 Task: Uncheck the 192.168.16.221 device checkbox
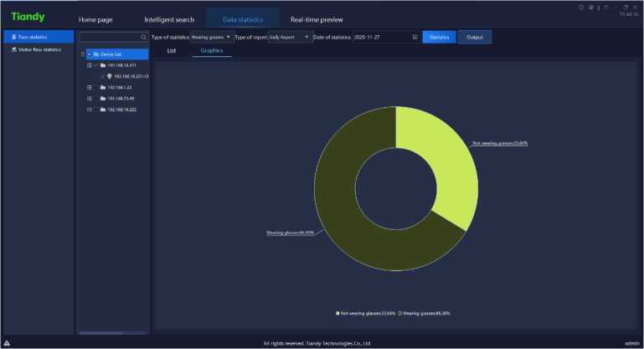click(95, 64)
